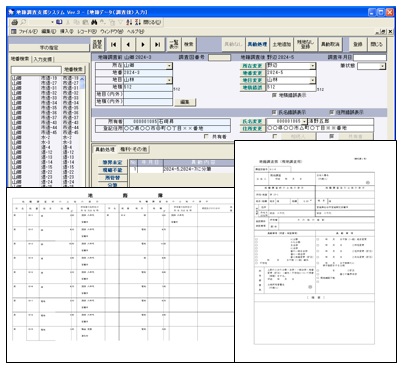This screenshot has width=402, height=368.
Task: Expand the 所在 dropdown showing 野辺
Action: pyautogui.click(x=312, y=66)
